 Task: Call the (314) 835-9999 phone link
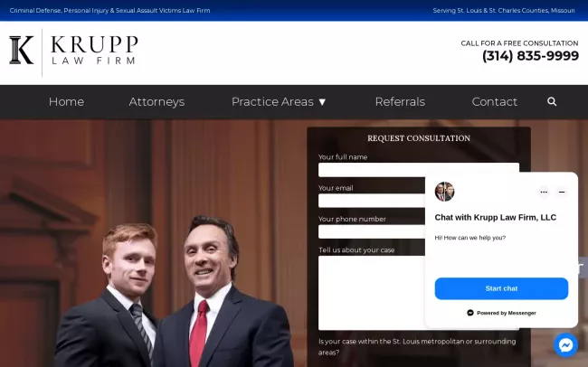tap(530, 56)
